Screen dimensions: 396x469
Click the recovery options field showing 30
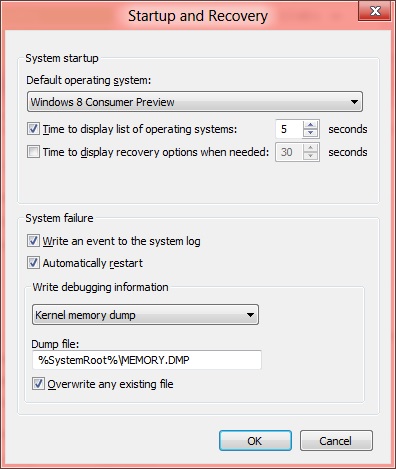coord(289,152)
